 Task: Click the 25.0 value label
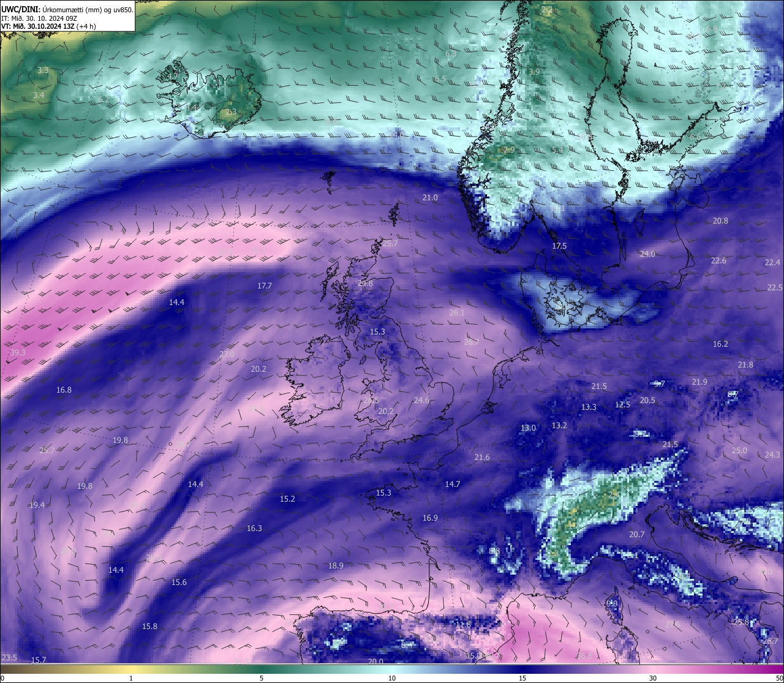[x=739, y=450]
